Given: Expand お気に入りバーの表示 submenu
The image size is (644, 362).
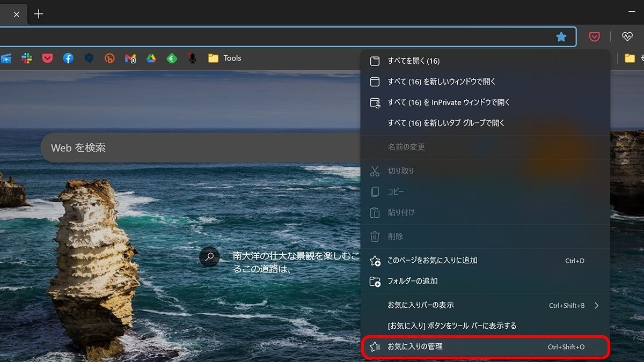Looking at the screenshot, I should [485, 305].
